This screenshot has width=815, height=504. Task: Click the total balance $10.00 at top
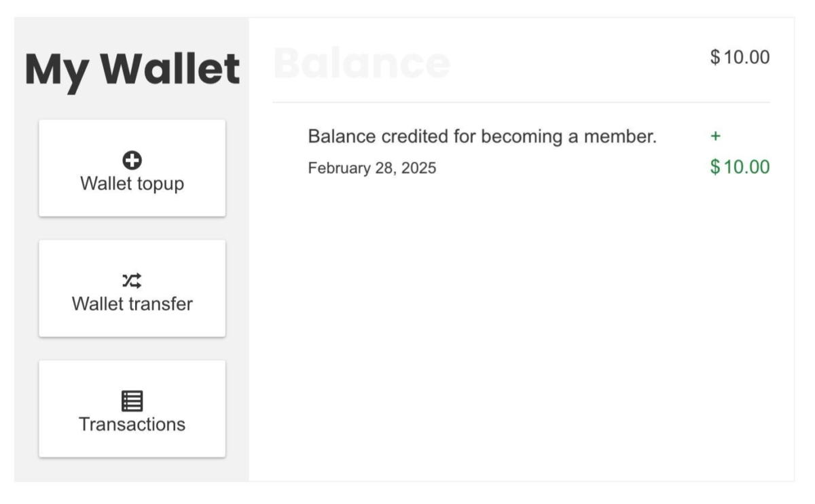(x=740, y=58)
